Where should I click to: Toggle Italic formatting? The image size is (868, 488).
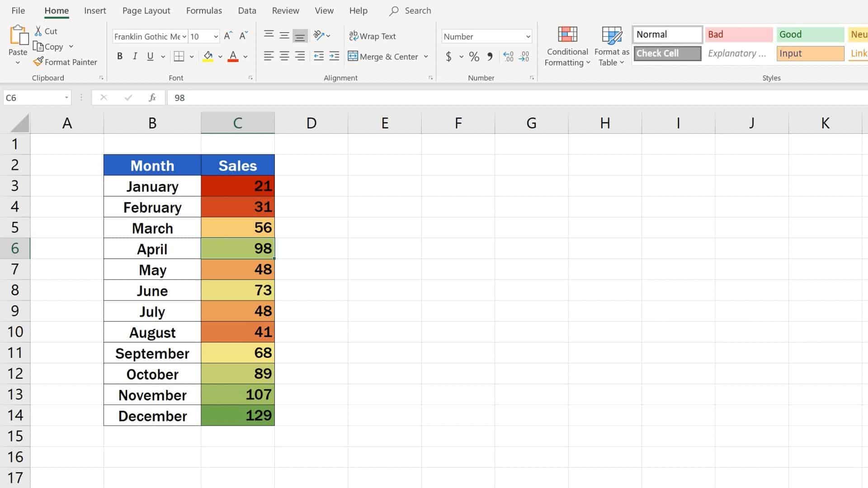[135, 56]
